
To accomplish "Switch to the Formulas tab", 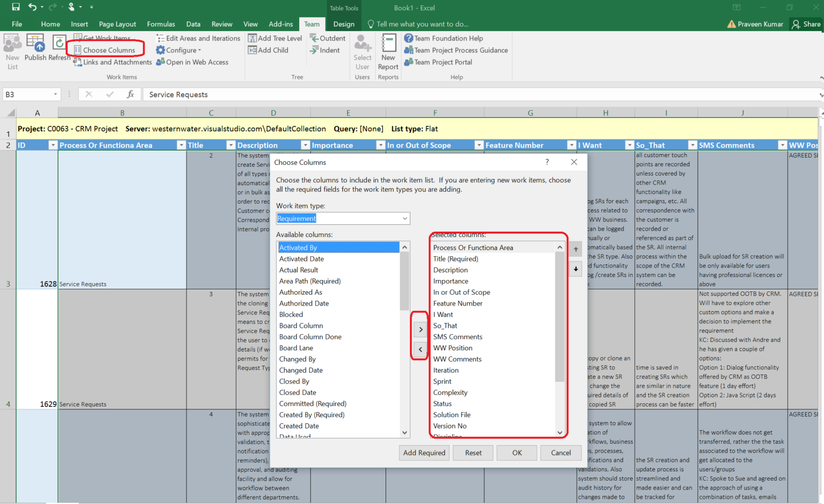I will tap(161, 24).
